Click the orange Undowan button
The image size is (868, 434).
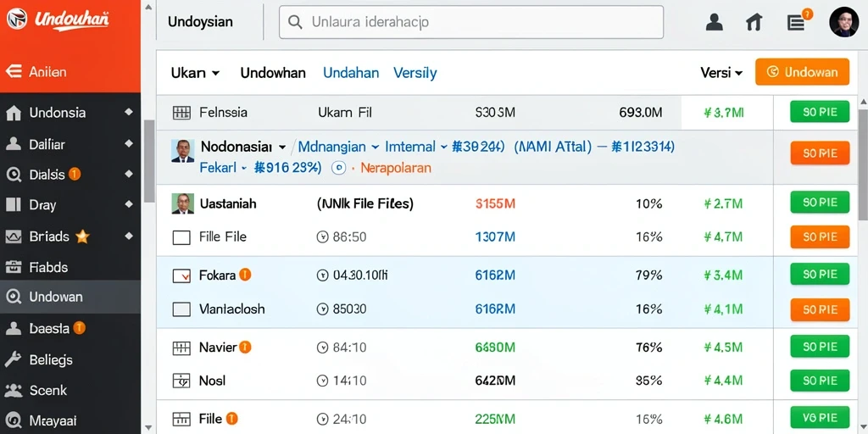pos(802,72)
